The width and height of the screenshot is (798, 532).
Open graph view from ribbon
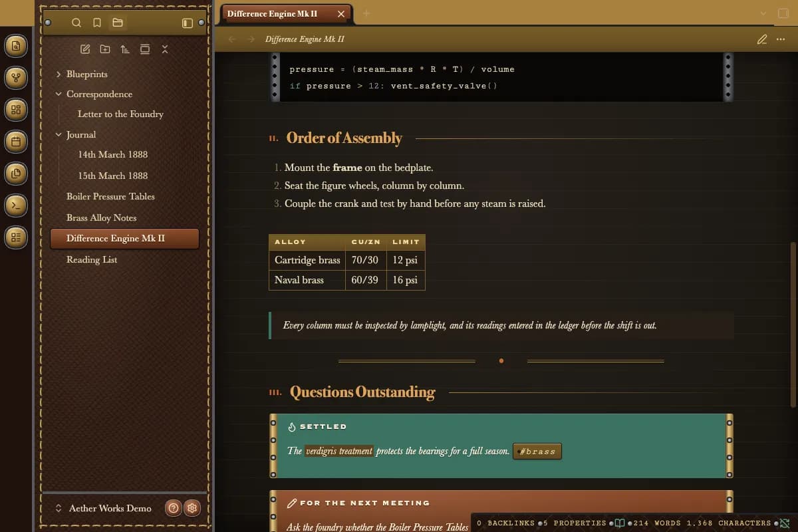(16, 78)
